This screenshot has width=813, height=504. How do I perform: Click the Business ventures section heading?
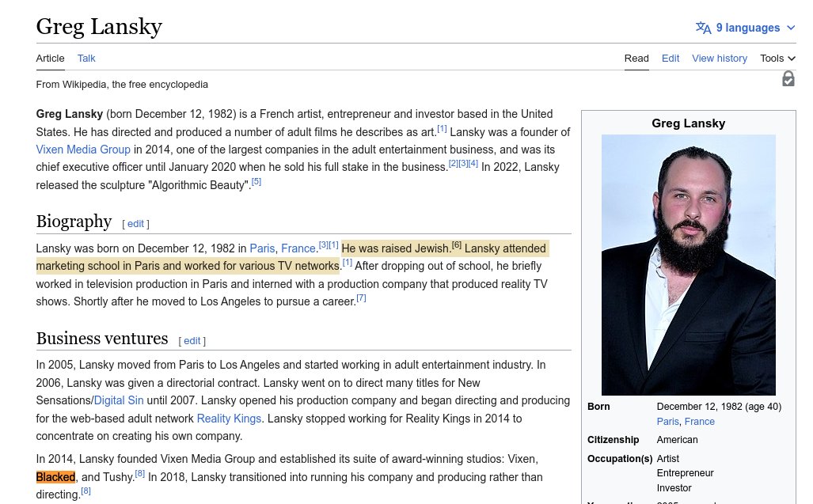tap(102, 339)
